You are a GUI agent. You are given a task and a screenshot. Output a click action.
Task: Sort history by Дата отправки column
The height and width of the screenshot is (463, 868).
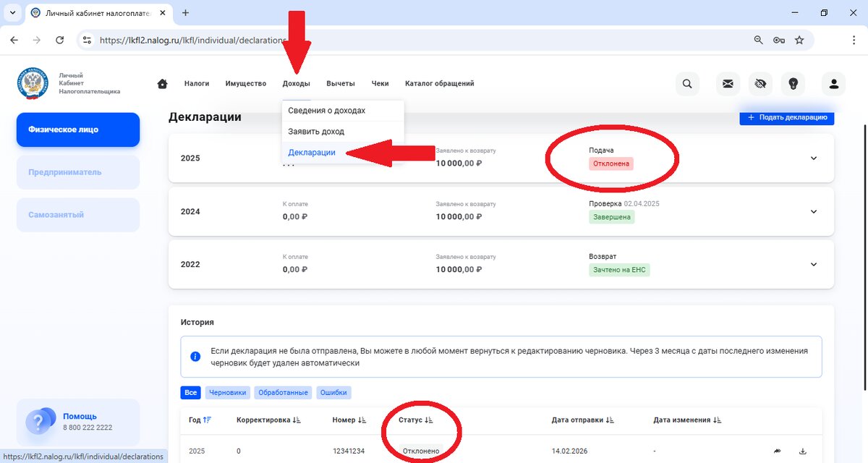click(584, 420)
